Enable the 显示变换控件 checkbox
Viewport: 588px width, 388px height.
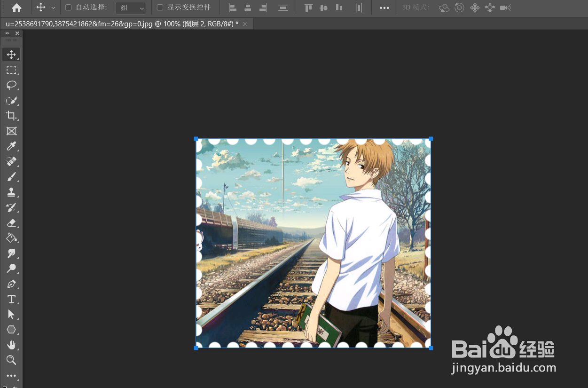(x=160, y=8)
